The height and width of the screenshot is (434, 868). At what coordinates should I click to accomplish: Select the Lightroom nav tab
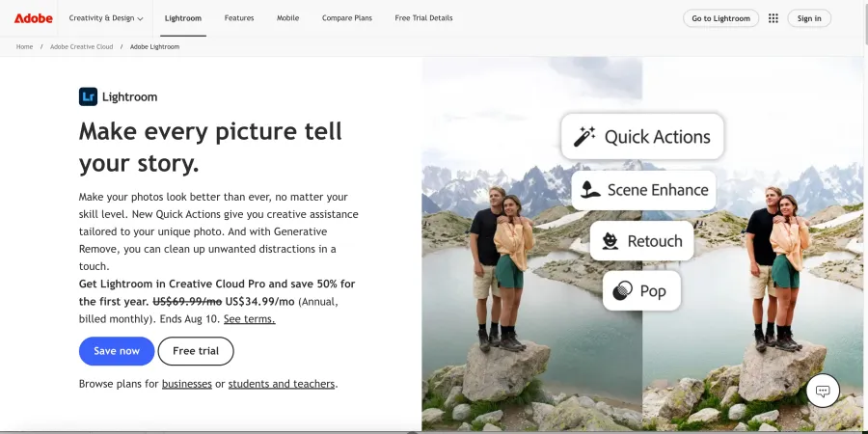[x=183, y=18]
